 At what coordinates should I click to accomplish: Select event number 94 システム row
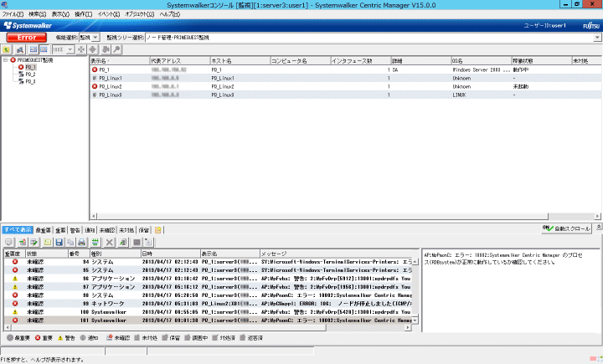208,262
